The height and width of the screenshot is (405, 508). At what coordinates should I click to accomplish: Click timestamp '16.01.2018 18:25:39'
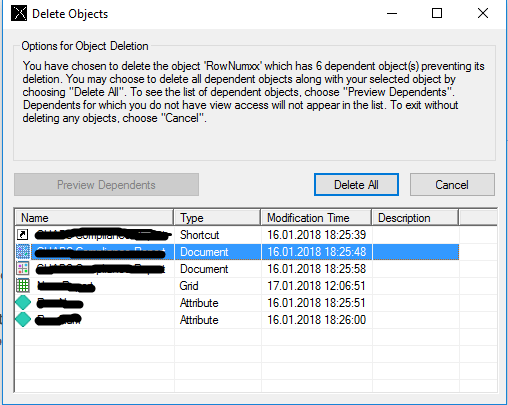317,235
